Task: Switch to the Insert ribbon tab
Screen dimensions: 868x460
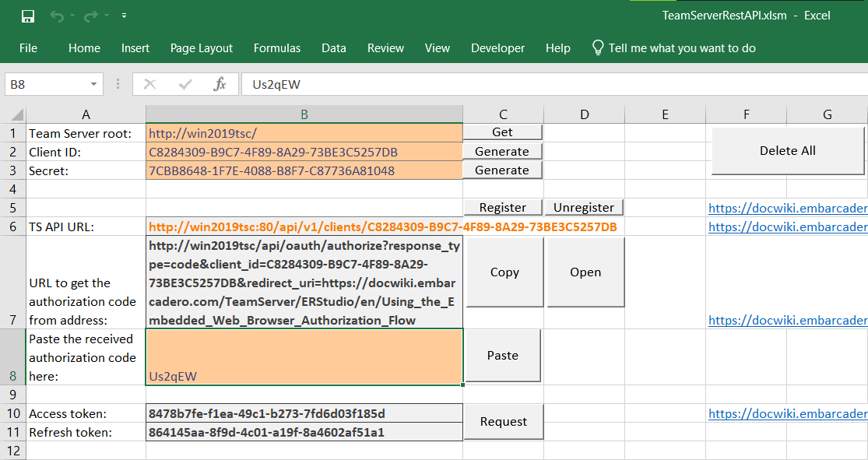Action: click(x=135, y=48)
